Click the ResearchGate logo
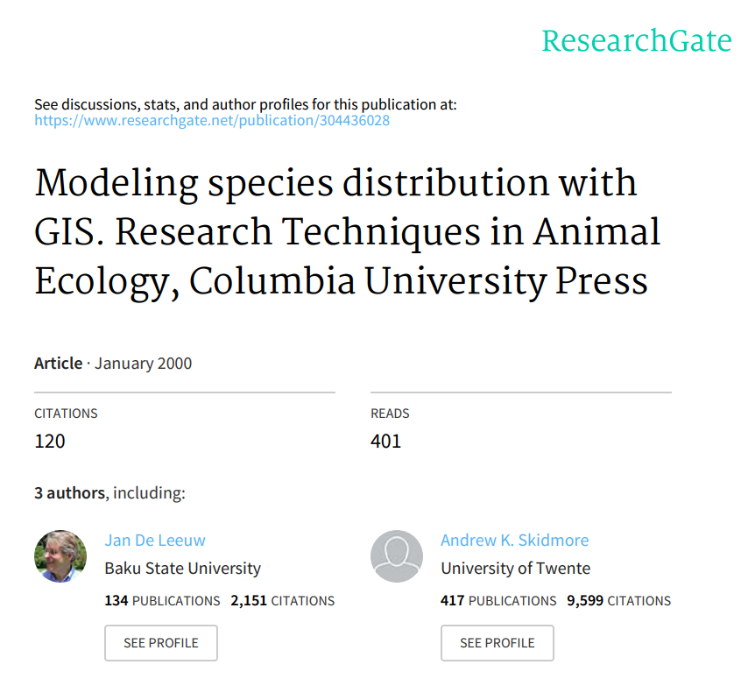Image resolution: width=741 pixels, height=700 pixels. tap(636, 41)
